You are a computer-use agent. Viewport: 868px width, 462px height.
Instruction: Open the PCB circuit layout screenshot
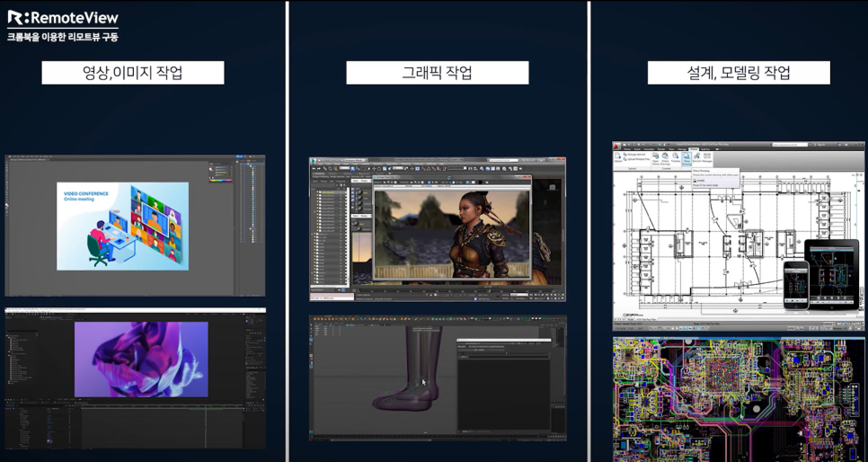pyautogui.click(x=739, y=399)
